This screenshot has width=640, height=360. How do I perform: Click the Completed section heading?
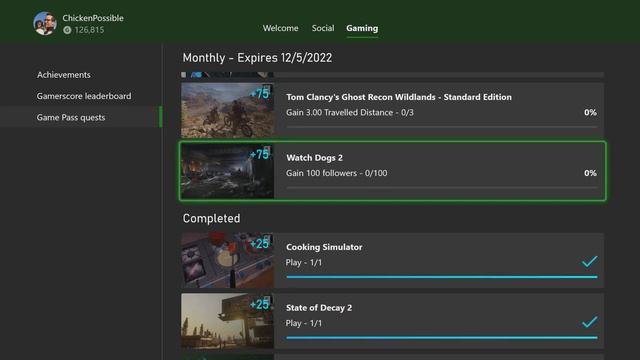click(211, 218)
